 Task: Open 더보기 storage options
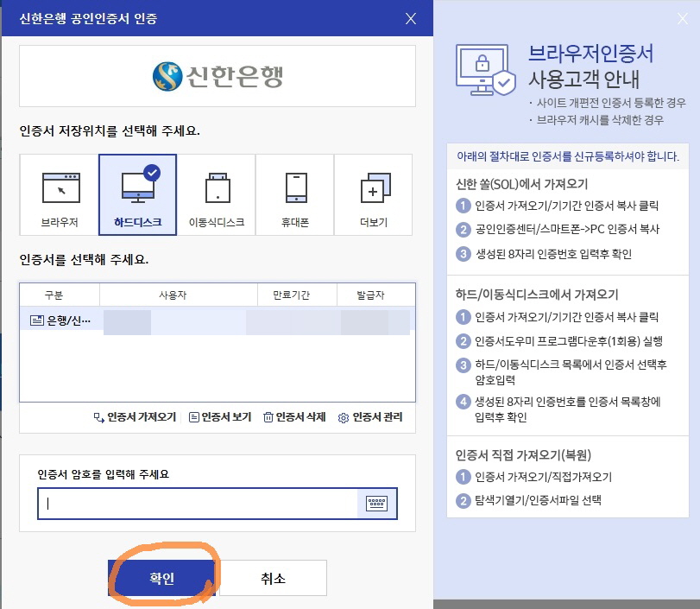(x=373, y=195)
